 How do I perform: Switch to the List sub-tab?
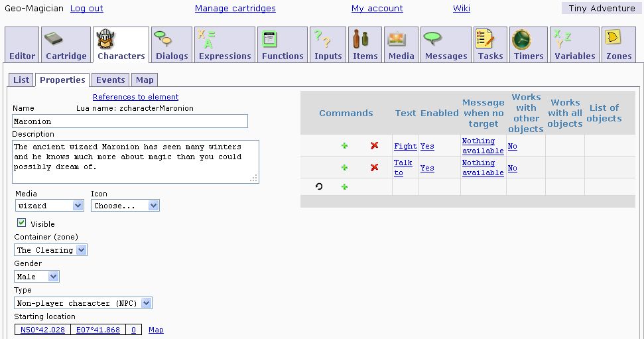point(21,80)
